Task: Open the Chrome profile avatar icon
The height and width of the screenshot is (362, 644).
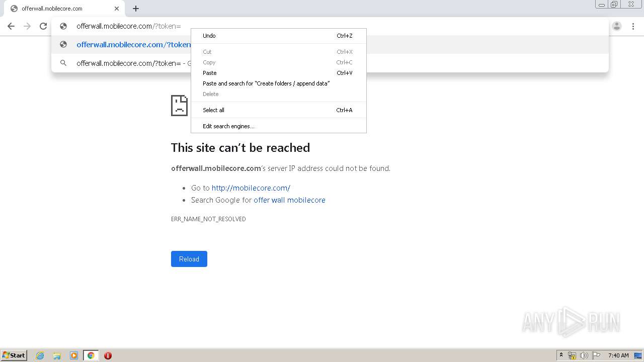Action: (x=617, y=26)
